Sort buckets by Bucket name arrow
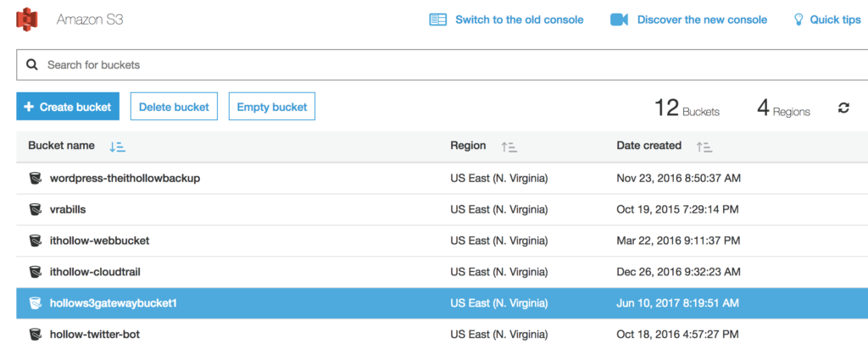This screenshot has height=349, width=868. [x=117, y=147]
